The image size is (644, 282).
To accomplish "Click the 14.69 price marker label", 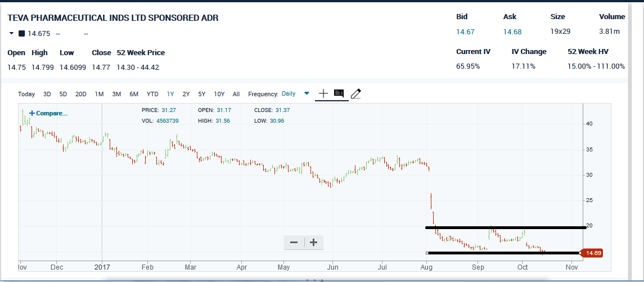I will [592, 253].
